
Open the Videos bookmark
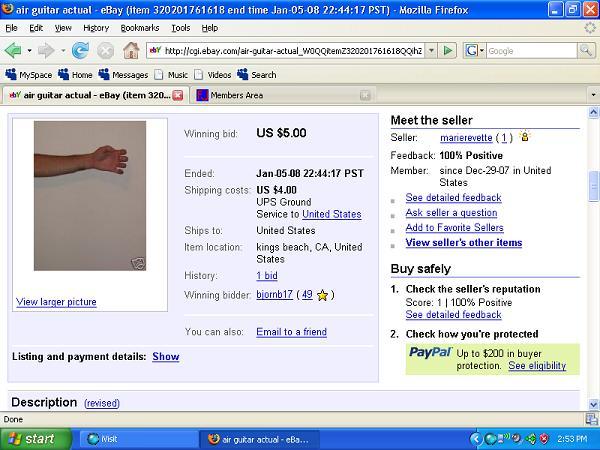point(213,75)
